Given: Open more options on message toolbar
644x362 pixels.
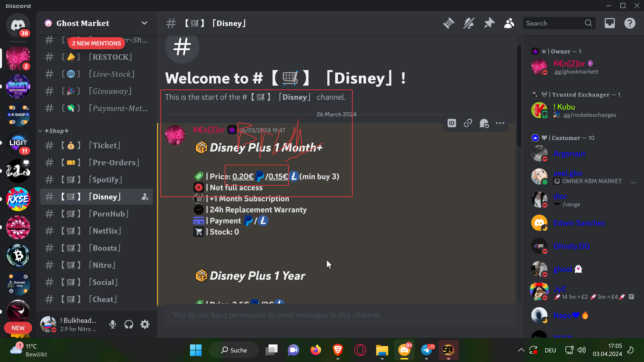Looking at the screenshot, I should (x=500, y=123).
